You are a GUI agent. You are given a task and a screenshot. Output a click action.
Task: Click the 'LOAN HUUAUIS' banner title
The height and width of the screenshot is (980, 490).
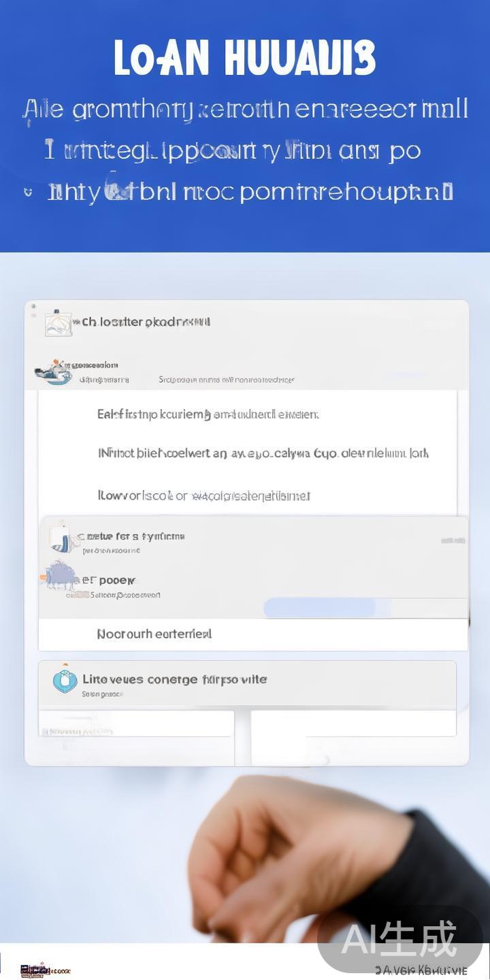245,58
